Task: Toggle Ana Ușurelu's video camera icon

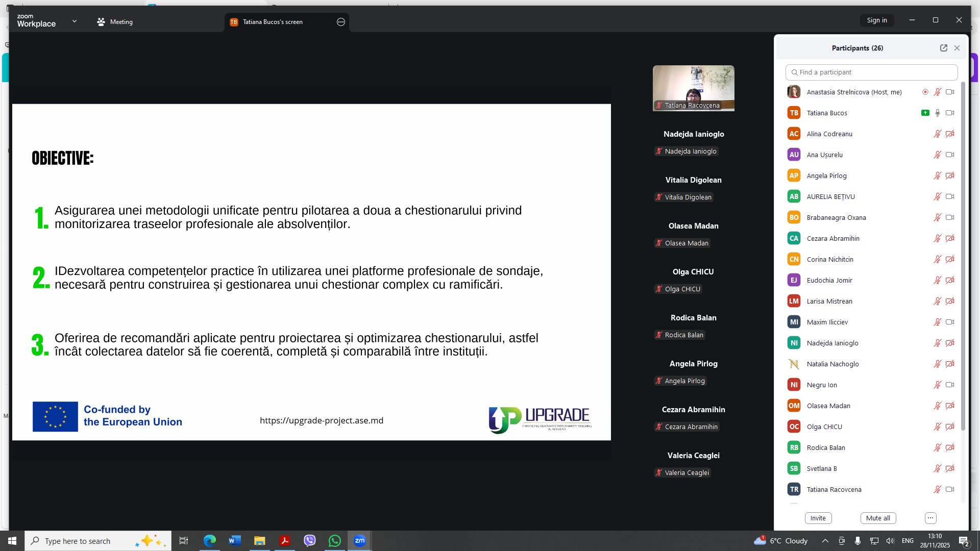Action: [x=950, y=155]
